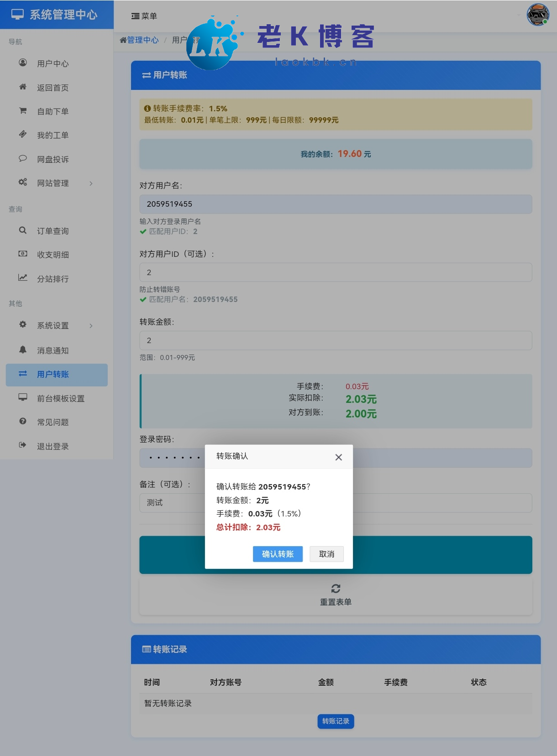557x756 pixels.
Task: Click the user center person icon
Action: (x=22, y=63)
